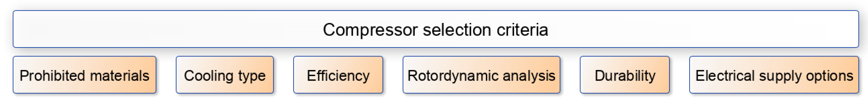Screen dimensions: 868x104
Task: Click the Durability criterion box
Action: (x=624, y=75)
